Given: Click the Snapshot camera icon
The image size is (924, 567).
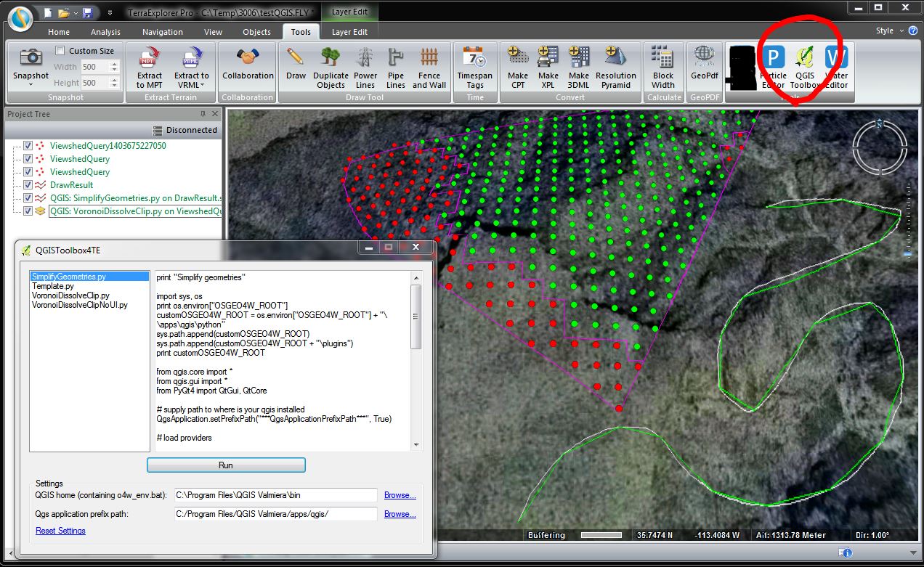Looking at the screenshot, I should point(31,57).
